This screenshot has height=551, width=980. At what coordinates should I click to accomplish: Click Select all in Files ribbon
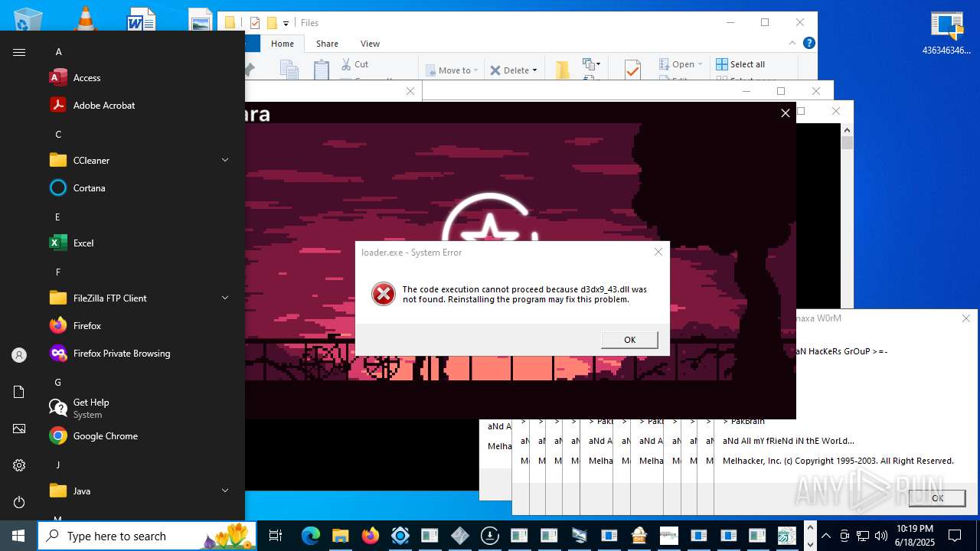tap(740, 64)
